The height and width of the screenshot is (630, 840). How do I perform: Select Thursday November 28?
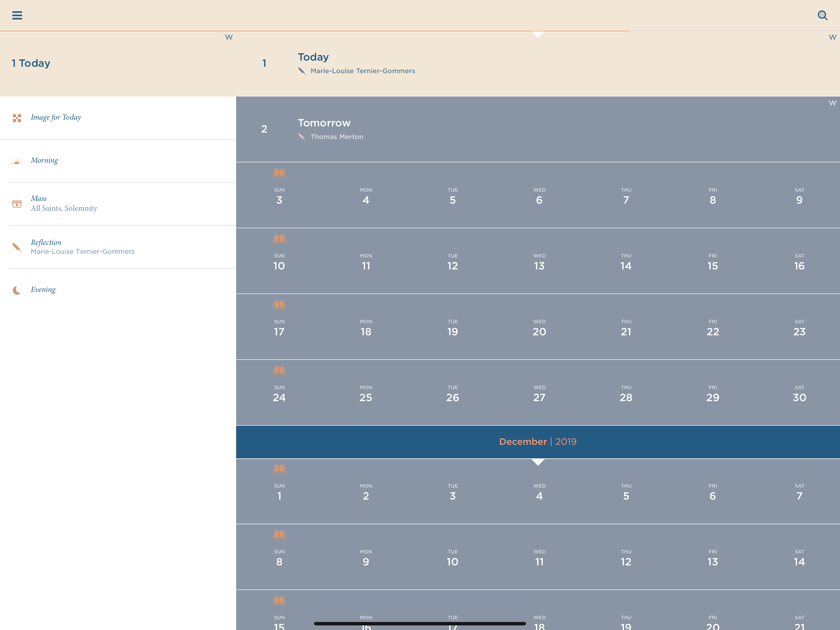point(626,393)
